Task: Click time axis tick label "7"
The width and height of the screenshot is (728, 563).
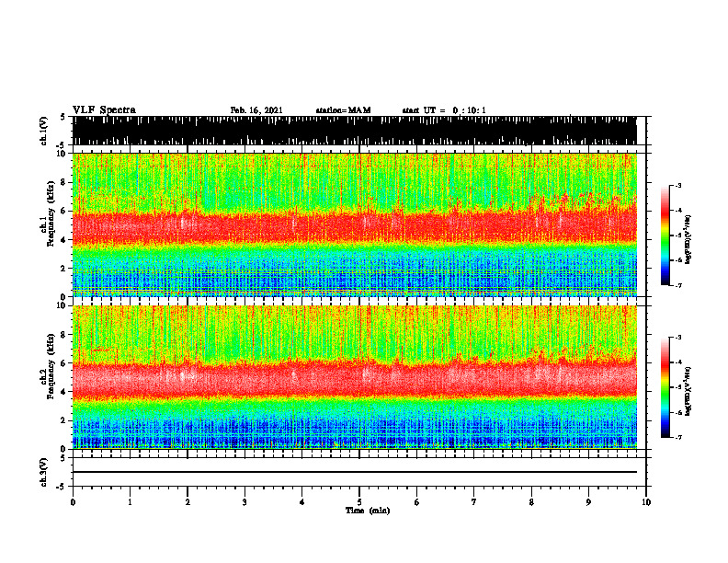Action: click(x=474, y=502)
